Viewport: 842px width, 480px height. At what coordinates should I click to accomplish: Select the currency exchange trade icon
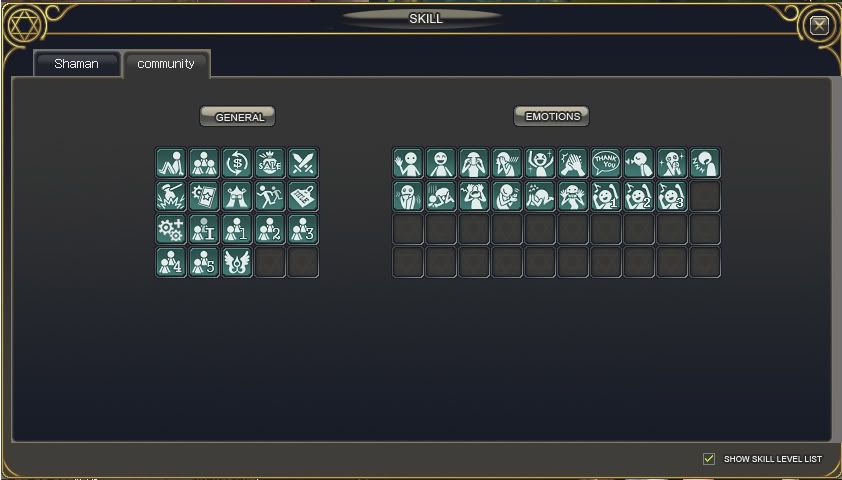(x=237, y=163)
